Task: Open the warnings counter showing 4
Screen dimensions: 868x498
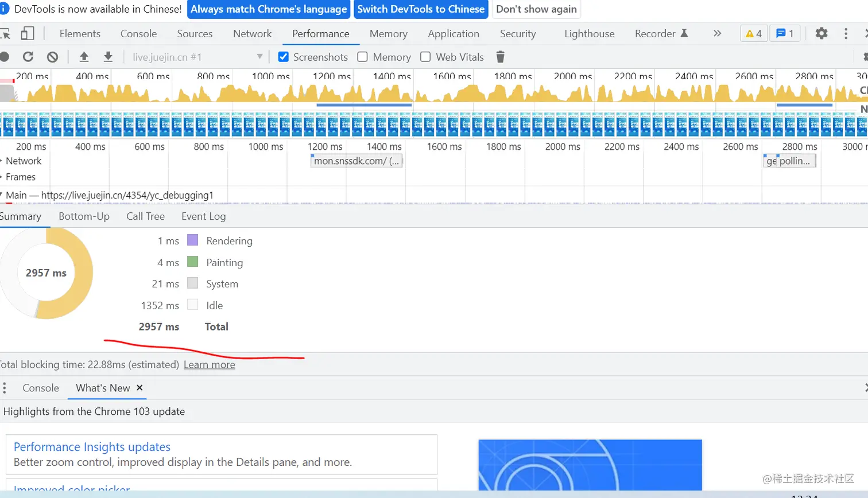Action: tap(754, 33)
